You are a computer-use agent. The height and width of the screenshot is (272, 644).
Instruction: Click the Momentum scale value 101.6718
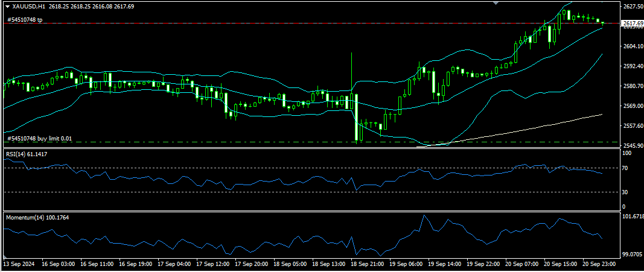[633, 216]
